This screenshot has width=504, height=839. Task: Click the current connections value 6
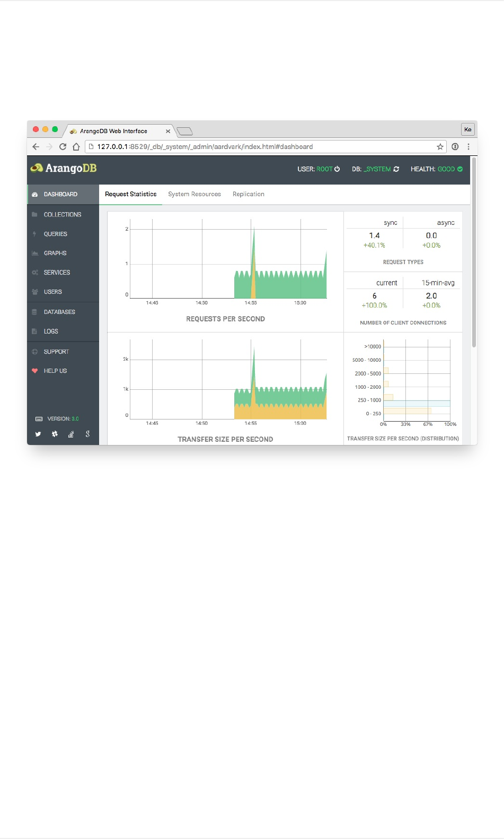point(374,296)
